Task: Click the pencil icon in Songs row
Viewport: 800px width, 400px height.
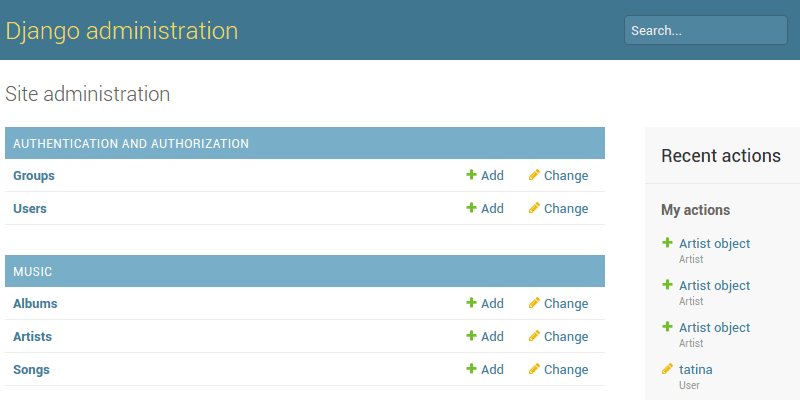Action: pos(534,369)
